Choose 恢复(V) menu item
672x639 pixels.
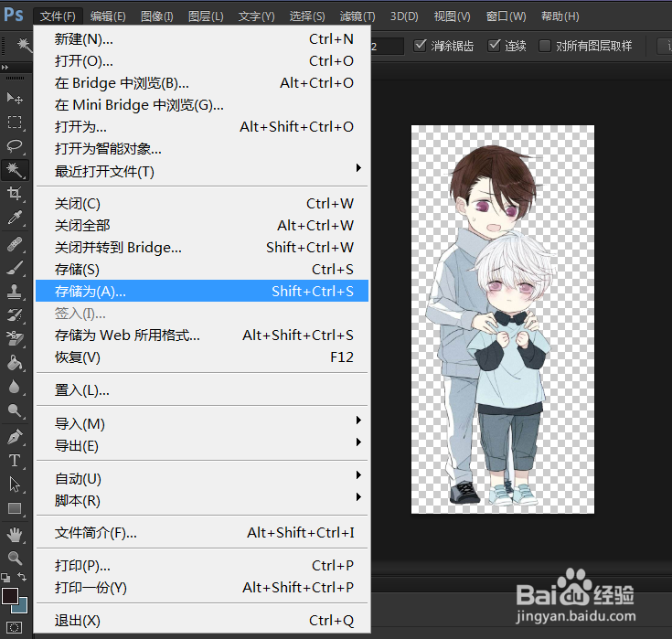coord(202,357)
